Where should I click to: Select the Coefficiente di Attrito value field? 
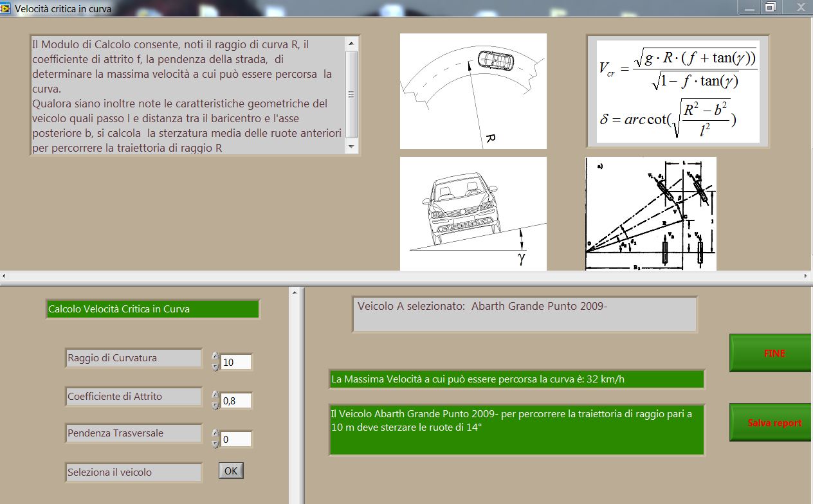[x=235, y=401]
